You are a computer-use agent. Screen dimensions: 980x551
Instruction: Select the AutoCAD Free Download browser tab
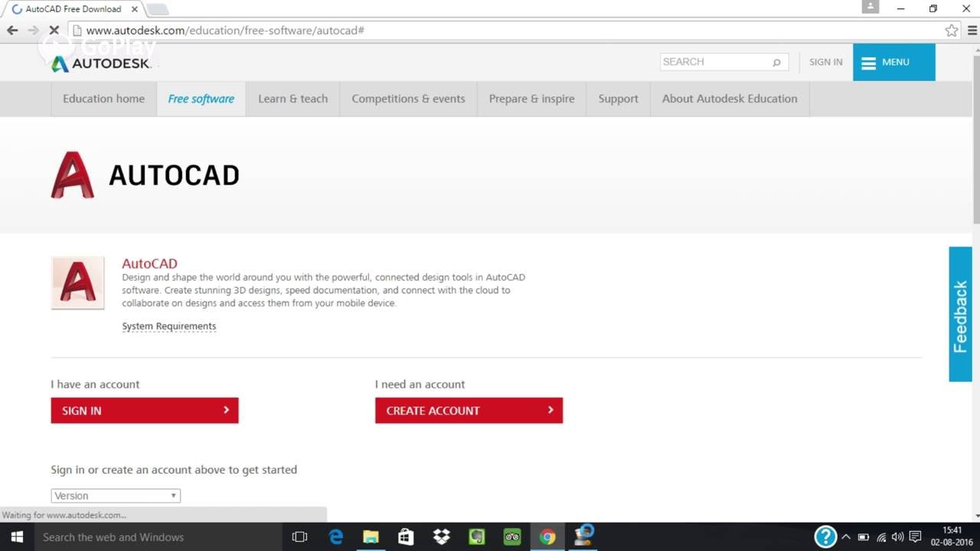[74, 9]
